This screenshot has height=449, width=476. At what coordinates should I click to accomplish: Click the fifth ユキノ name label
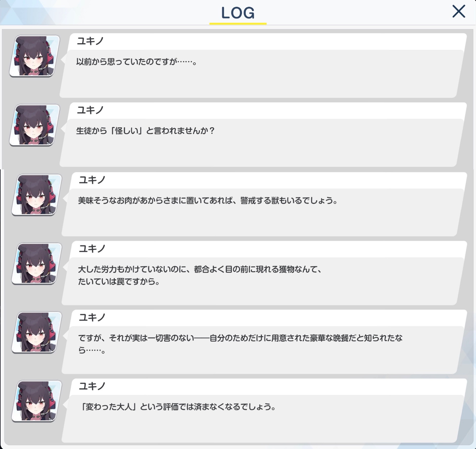[92, 318]
